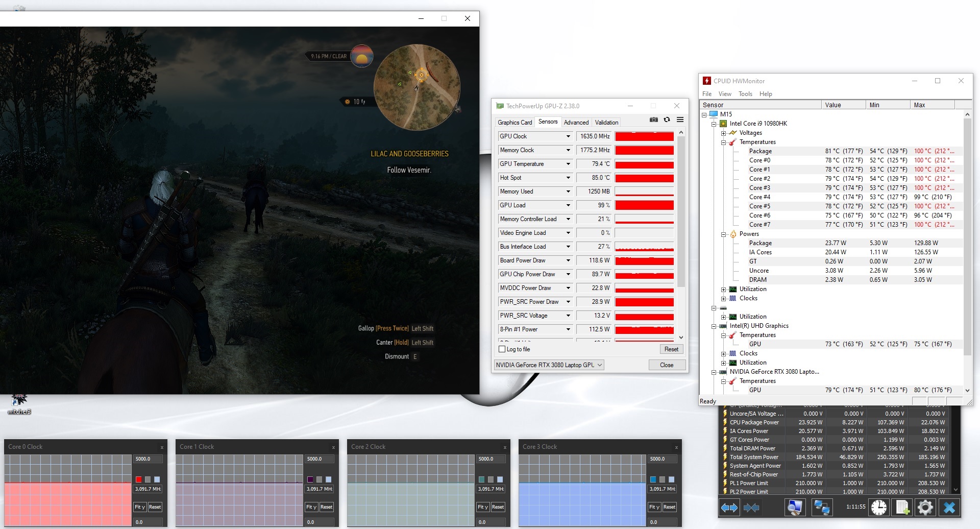Expand the Clocks node under Intel Core i9

[x=723, y=299]
